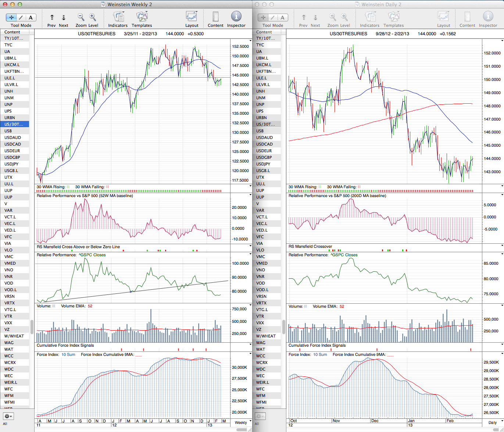Viewport: 504px width, 432px height.
Task: Zoom in with the plus magnifier icon
Action: pos(93,17)
